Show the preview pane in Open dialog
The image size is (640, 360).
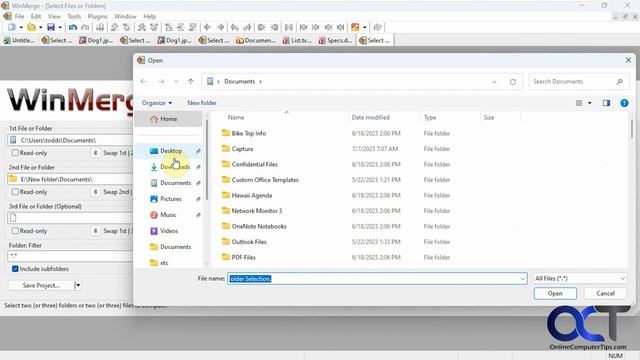click(606, 103)
